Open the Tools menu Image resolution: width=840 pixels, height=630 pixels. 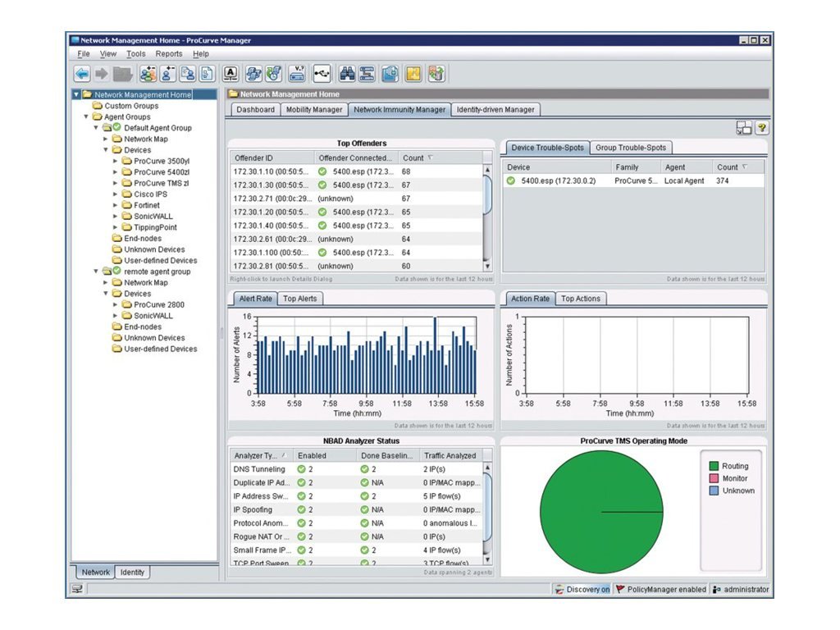[135, 53]
